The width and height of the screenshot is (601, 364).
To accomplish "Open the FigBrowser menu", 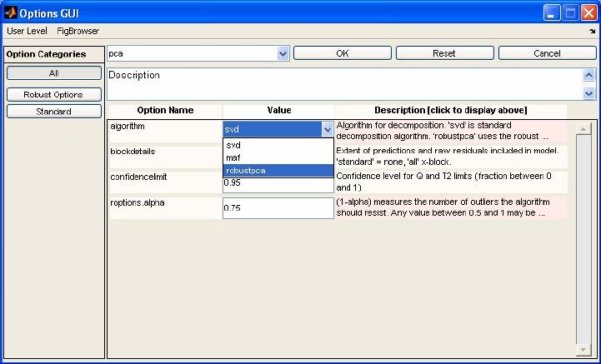I will tap(78, 31).
